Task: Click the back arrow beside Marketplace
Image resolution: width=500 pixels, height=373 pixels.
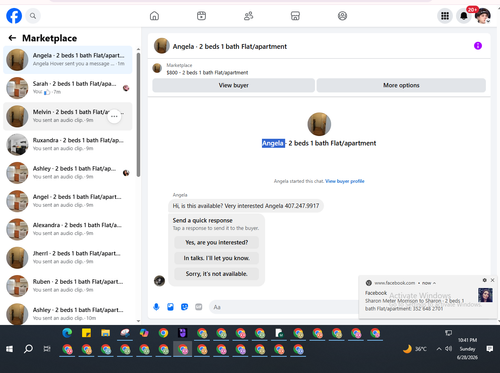Action: [x=12, y=38]
